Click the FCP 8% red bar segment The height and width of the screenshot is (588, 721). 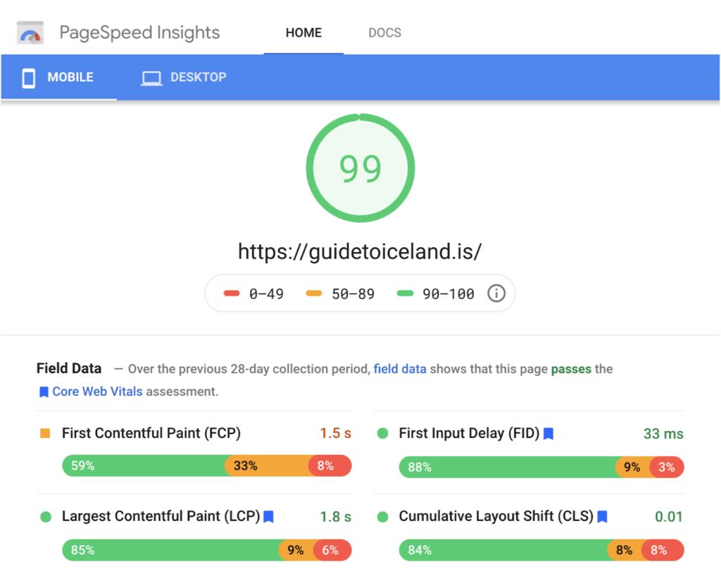point(330,465)
